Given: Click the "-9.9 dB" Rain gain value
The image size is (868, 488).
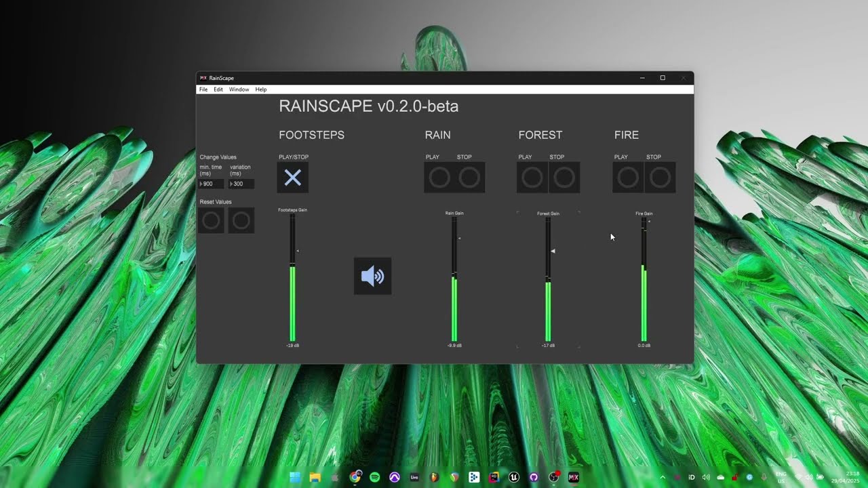Looking at the screenshot, I should click(454, 346).
